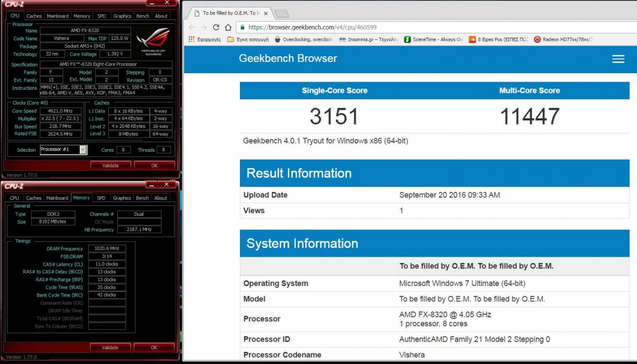
Task: Click the green HTTPS padlock icon
Action: [242, 27]
